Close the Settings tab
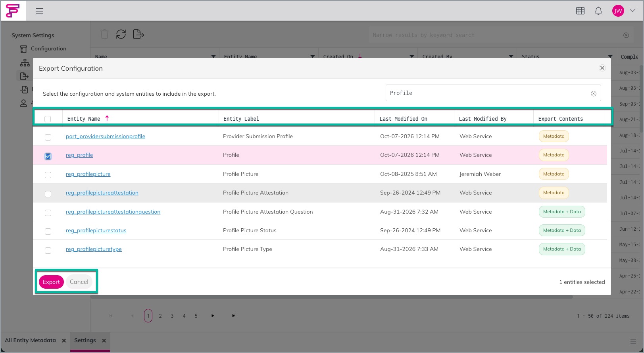 [104, 341]
